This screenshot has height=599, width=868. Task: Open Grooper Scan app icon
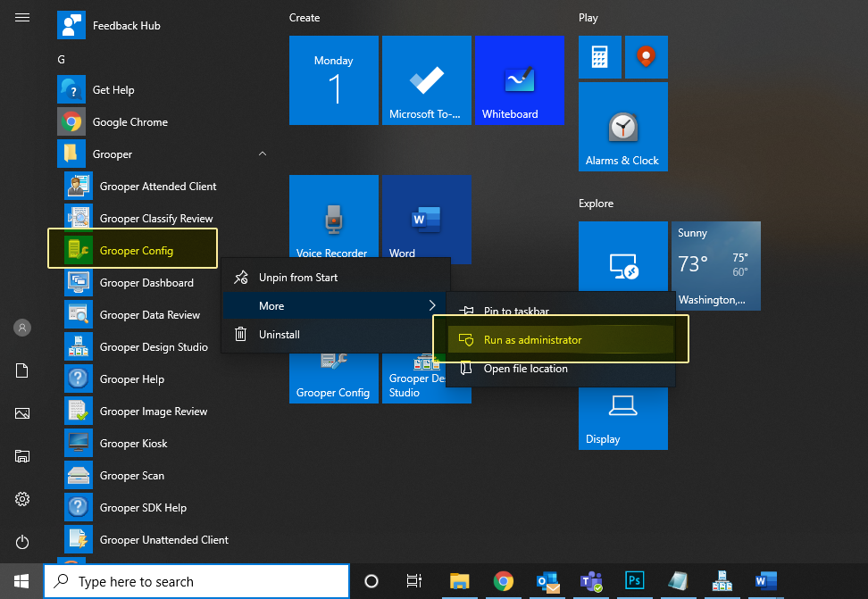click(79, 476)
